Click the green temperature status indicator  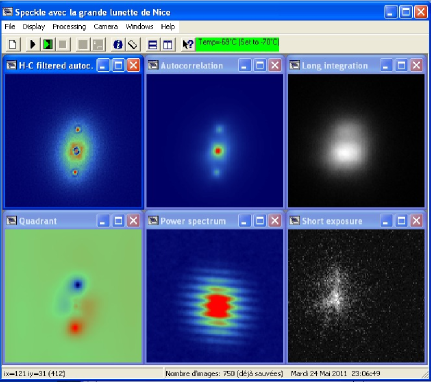237,44
